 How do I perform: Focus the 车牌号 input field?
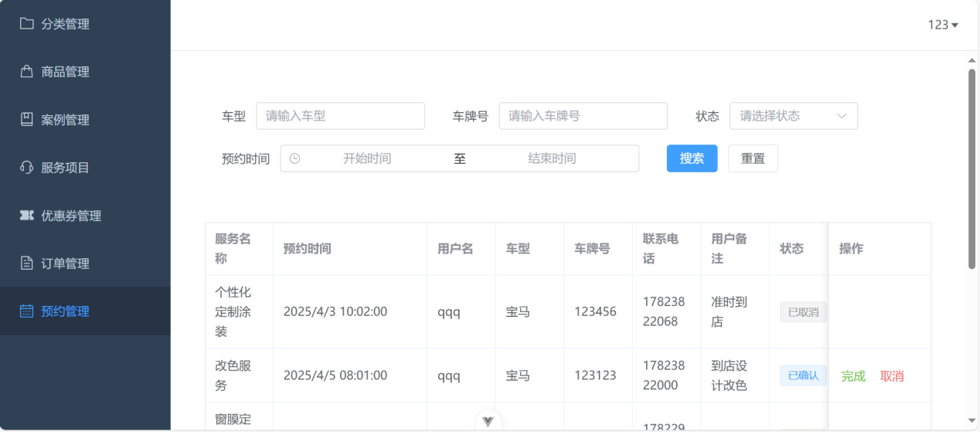(x=583, y=116)
